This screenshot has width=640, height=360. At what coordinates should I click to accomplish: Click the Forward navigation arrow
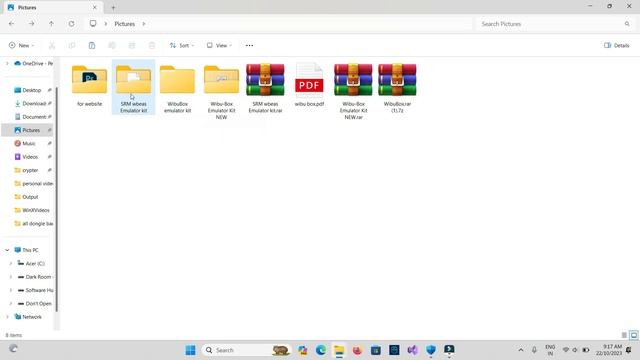(31, 24)
